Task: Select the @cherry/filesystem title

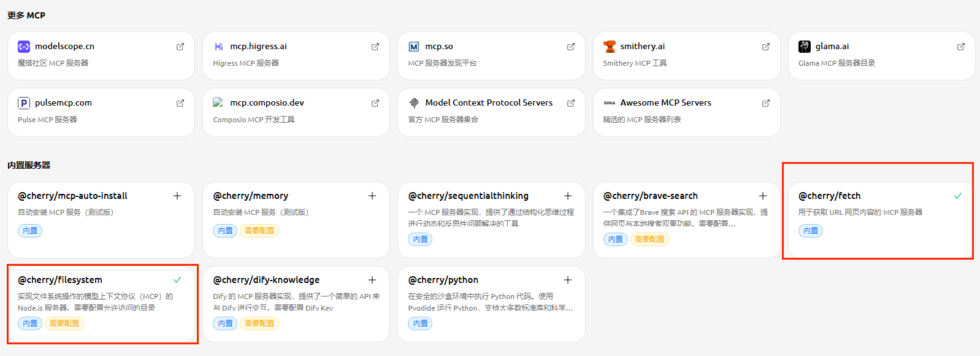Action: (x=60, y=280)
